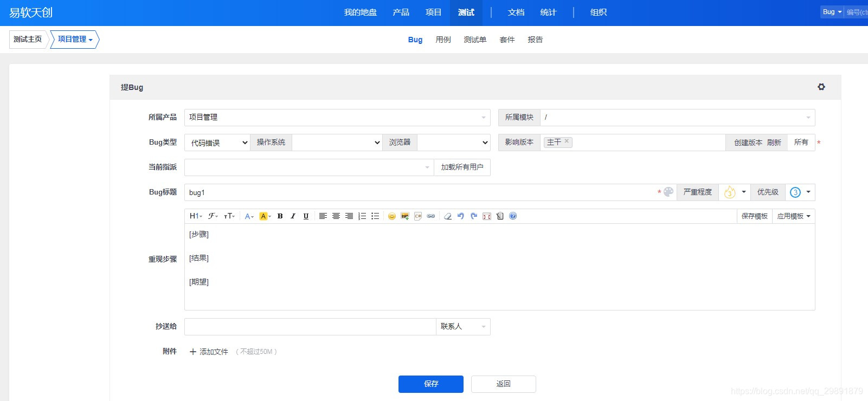Viewport: 868px width, 401px height.
Task: Click the priority 3 circle icon
Action: click(795, 192)
